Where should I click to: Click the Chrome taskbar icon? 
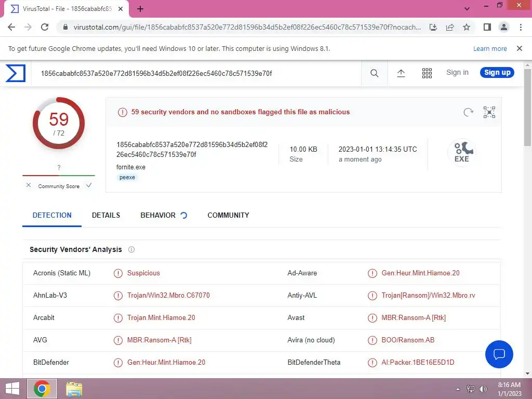coord(42,389)
